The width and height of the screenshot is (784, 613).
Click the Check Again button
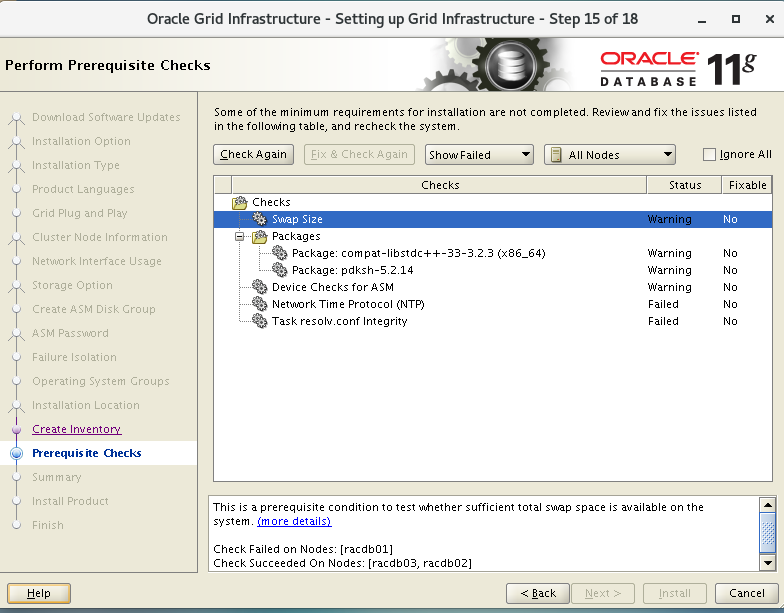click(253, 154)
